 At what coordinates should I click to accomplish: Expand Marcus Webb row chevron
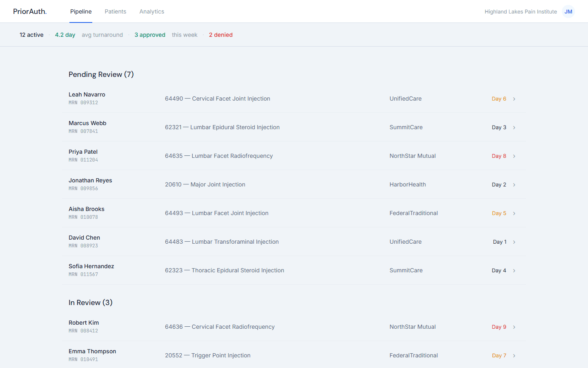pyautogui.click(x=514, y=128)
